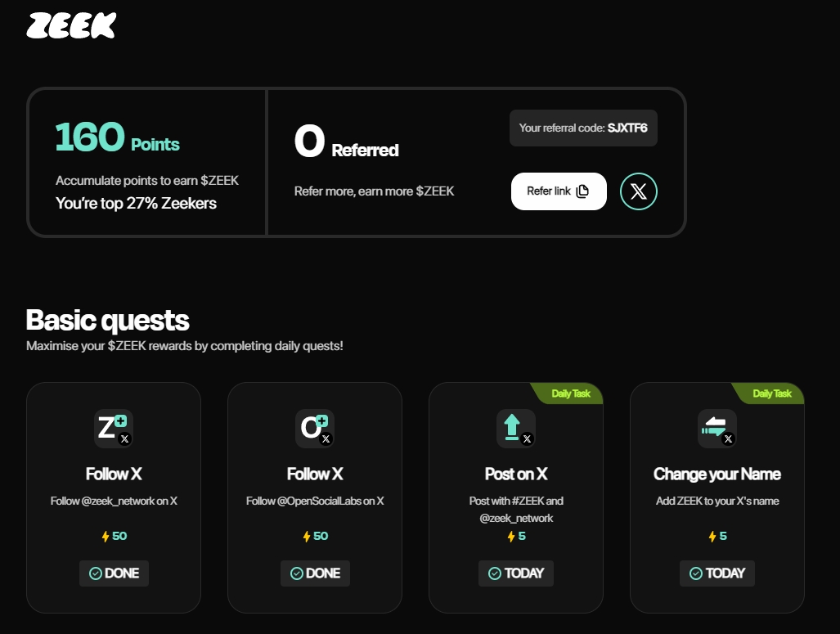Screen dimensions: 840x634
Task: Click DONE on the @zeek_network follow card
Action: point(115,573)
